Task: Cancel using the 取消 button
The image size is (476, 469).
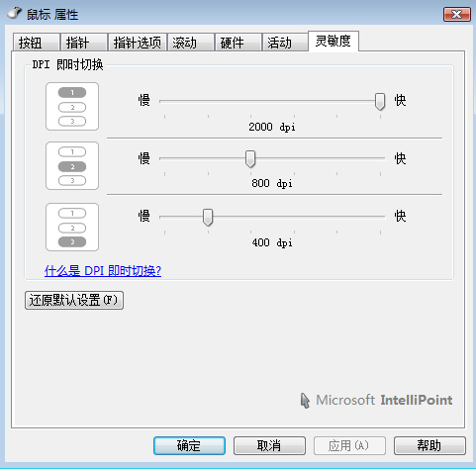Action: (x=269, y=445)
